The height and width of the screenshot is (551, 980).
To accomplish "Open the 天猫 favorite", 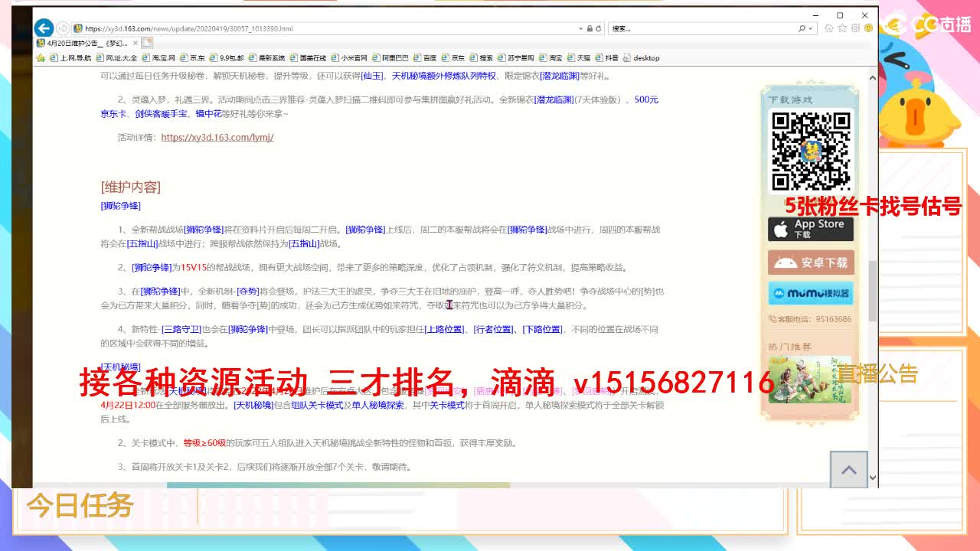I will click(578, 57).
